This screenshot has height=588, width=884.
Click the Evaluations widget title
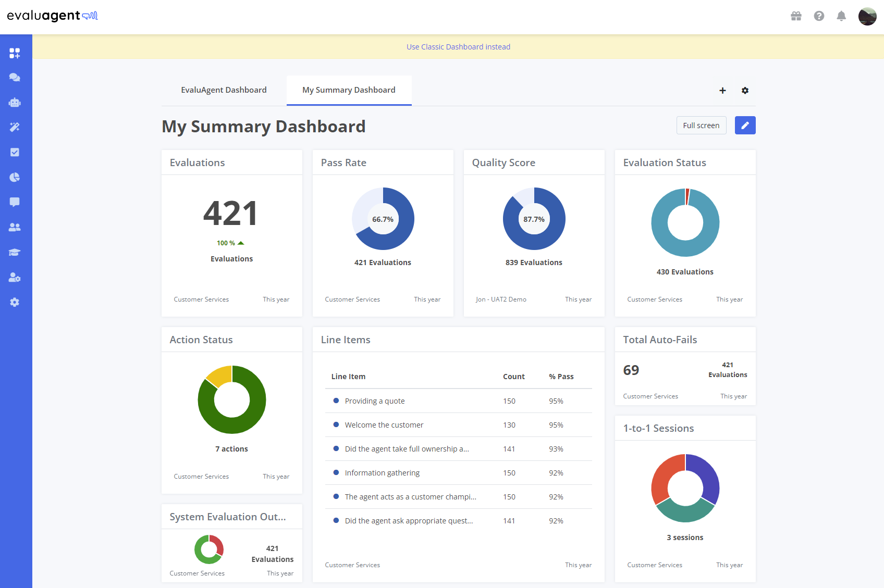197,162
